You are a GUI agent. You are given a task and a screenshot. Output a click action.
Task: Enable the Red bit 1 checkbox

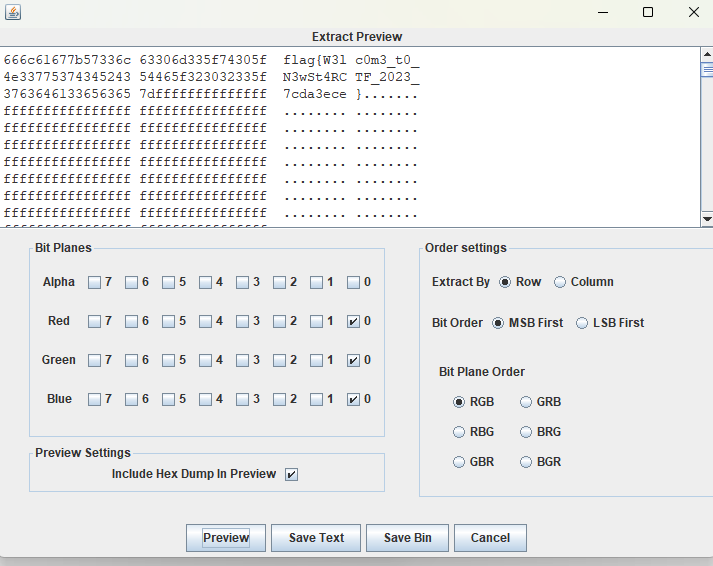click(316, 321)
